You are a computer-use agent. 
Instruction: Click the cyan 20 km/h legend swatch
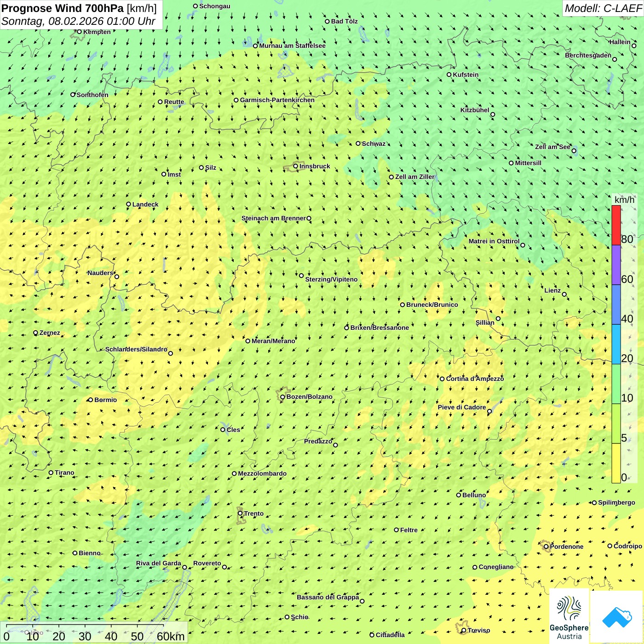click(616, 344)
